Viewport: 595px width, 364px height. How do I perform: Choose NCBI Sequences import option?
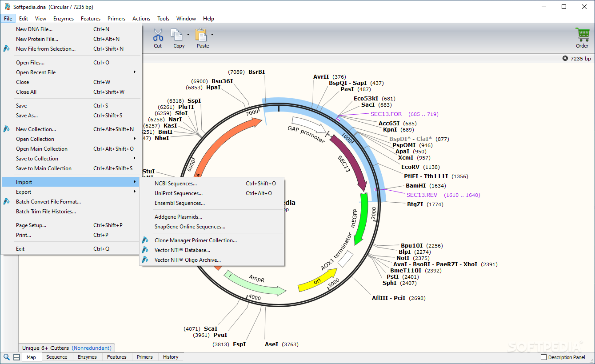[x=212, y=184]
